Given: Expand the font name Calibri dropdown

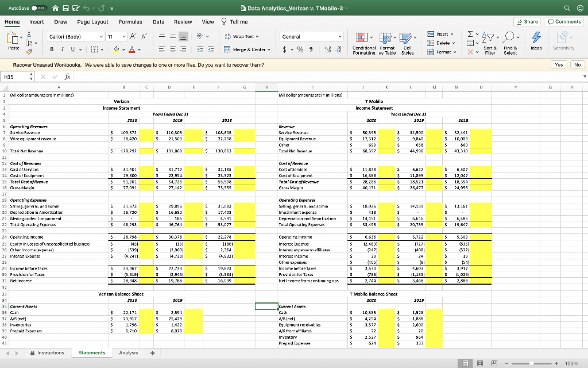Looking at the screenshot, I should coord(101,36).
